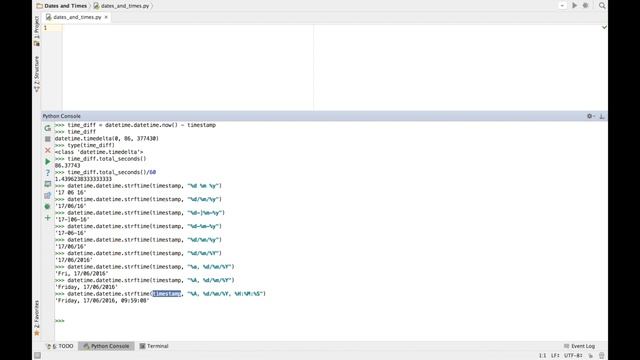Open the Project tool window

[37, 31]
